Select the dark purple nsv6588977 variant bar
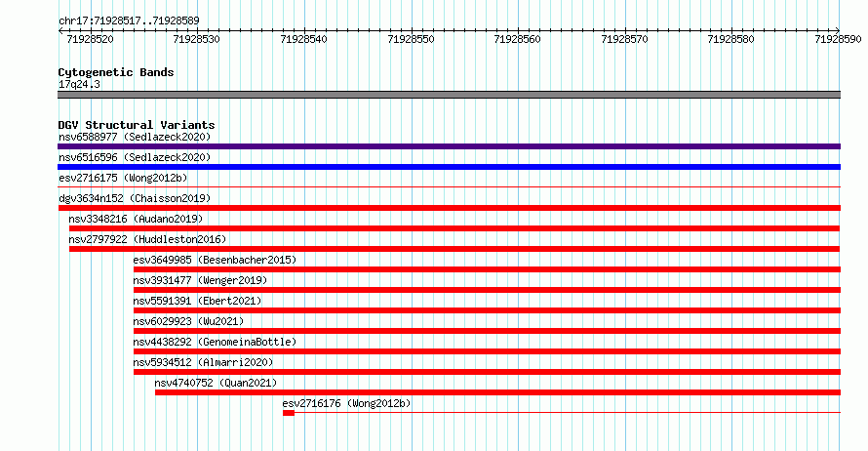 coord(449,146)
